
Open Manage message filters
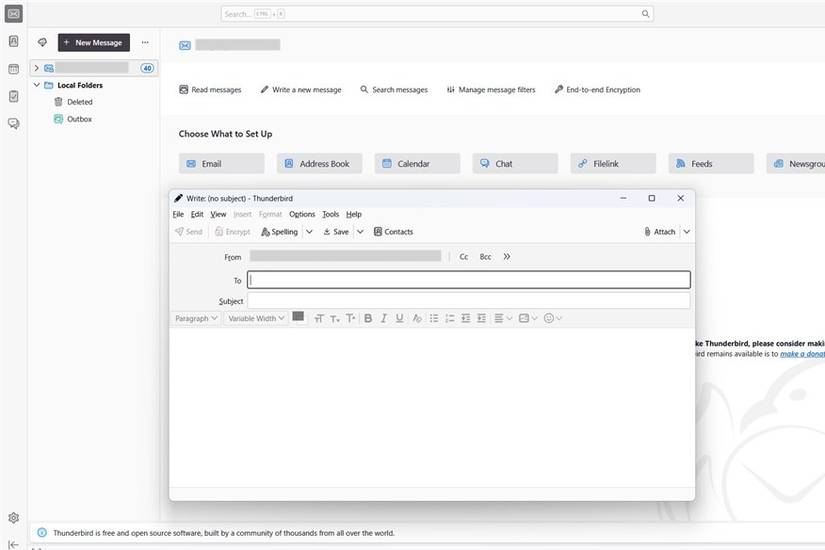pyautogui.click(x=491, y=90)
